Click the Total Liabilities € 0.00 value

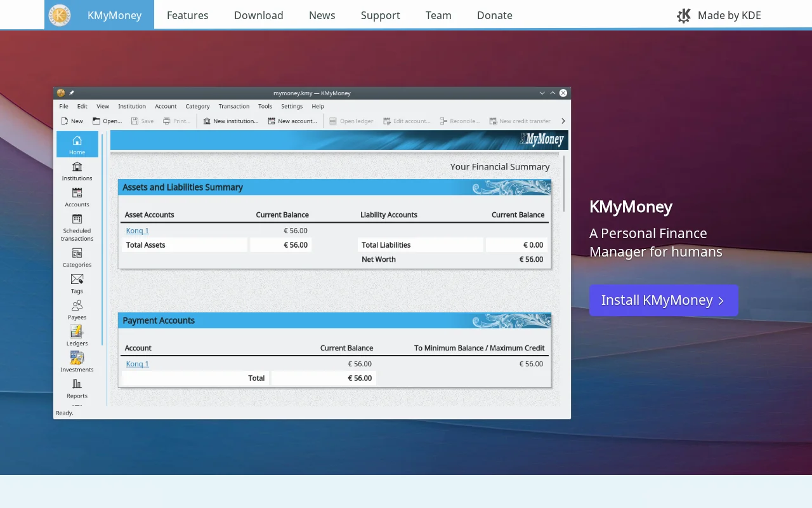coord(534,245)
